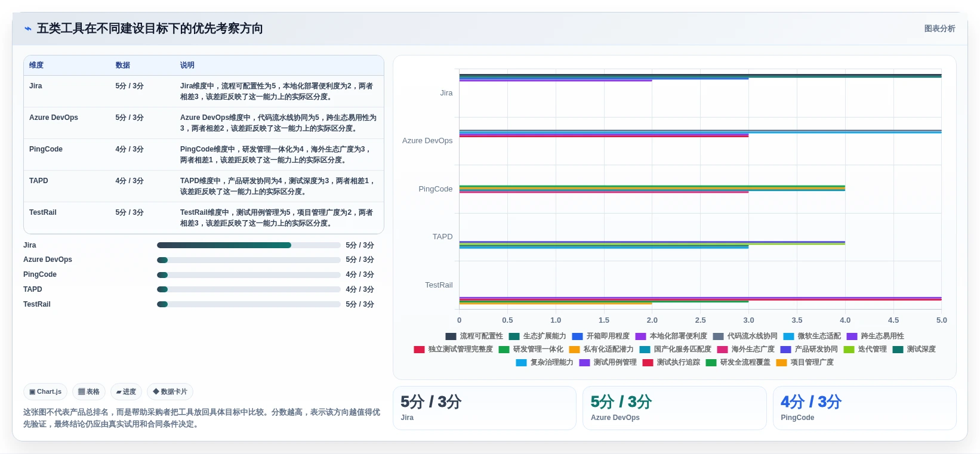Toggle 本地化部署便利度 legend item
Image resolution: width=980 pixels, height=454 pixels.
point(671,336)
